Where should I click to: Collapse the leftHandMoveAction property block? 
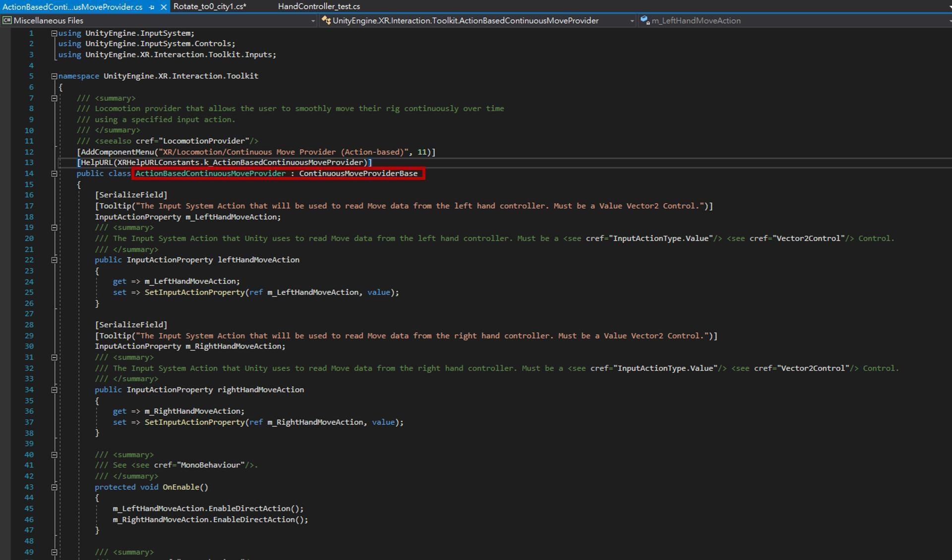pos(54,260)
